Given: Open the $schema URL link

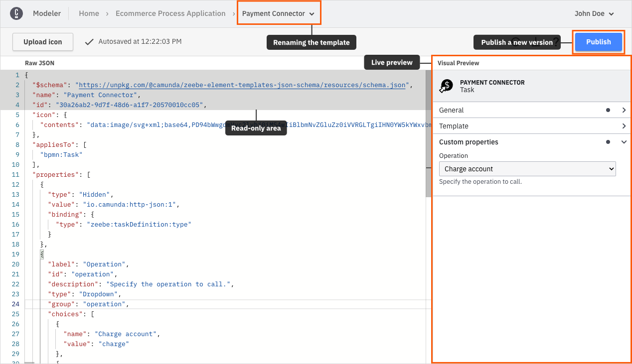Looking at the screenshot, I should 242,85.
